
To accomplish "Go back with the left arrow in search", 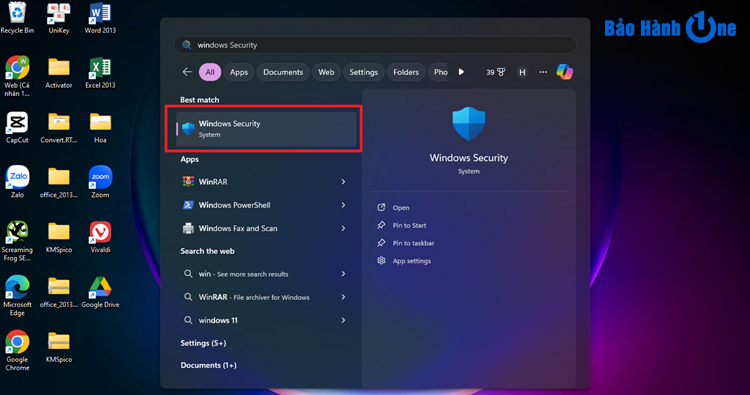I will click(187, 72).
